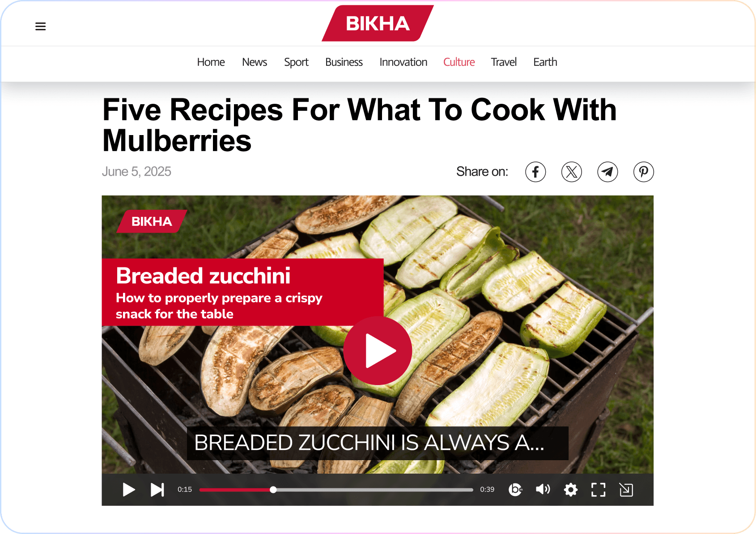Share article on Pinterest

tap(644, 172)
